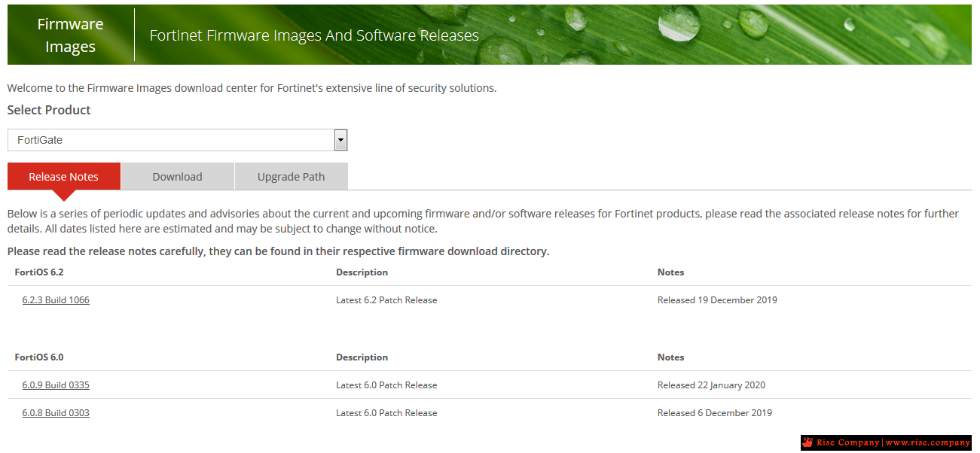Click the Released 6 December 2019 note
This screenshot has width=980, height=453.
coord(714,413)
